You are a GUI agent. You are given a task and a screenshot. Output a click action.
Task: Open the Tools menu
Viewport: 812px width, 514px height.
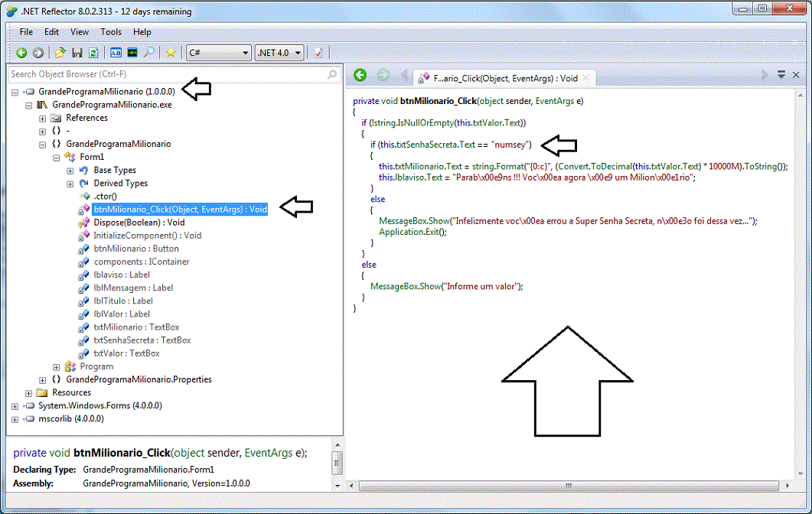pyautogui.click(x=111, y=31)
